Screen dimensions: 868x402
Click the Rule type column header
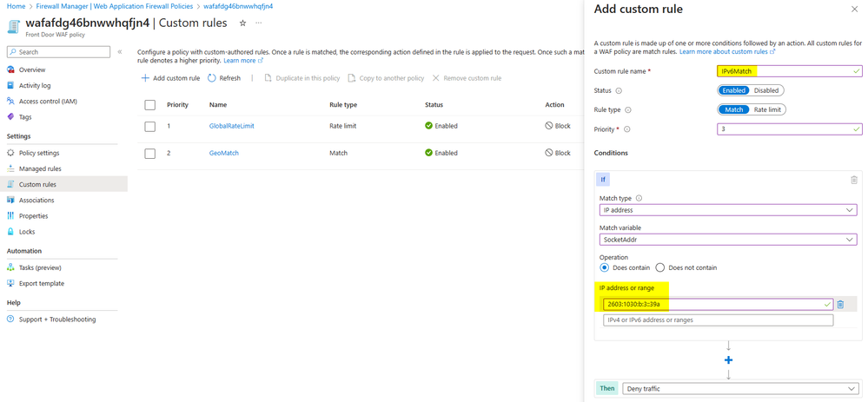343,104
